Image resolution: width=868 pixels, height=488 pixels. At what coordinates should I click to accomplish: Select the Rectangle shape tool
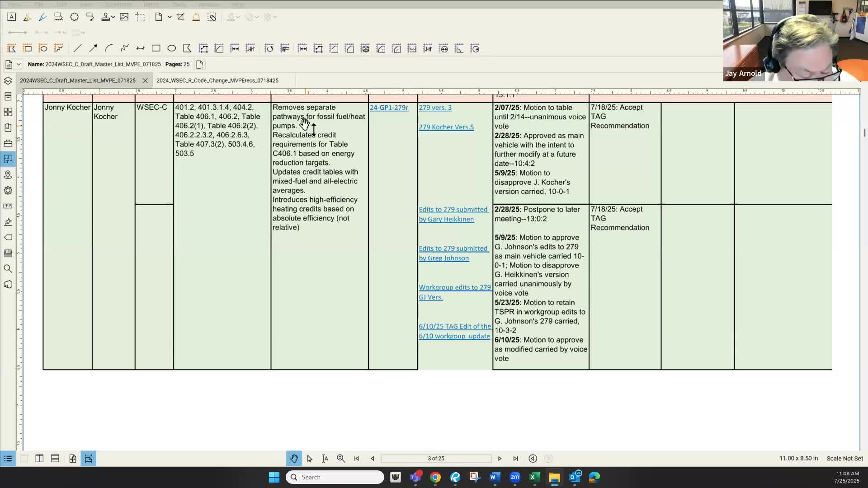click(156, 48)
